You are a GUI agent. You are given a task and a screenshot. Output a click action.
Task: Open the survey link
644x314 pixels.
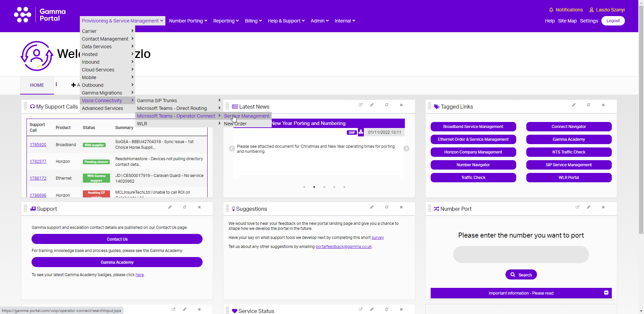378,238
